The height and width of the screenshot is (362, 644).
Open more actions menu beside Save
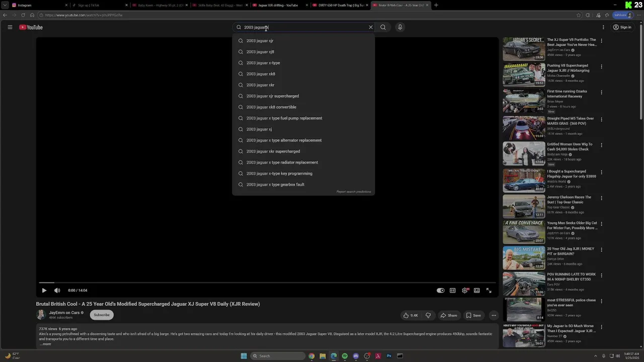(494, 315)
